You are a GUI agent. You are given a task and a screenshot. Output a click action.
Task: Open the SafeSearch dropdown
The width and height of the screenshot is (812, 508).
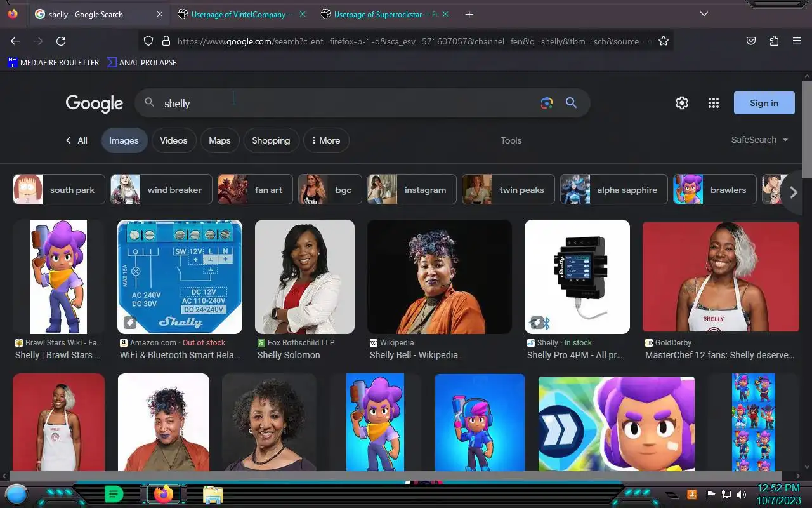pos(759,140)
